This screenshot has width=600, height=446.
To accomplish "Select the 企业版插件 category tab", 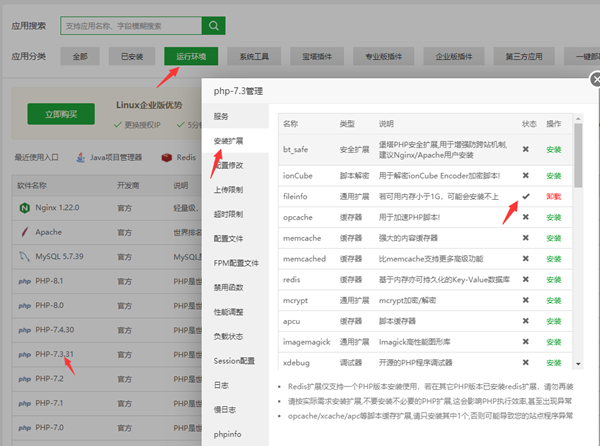I will point(454,56).
